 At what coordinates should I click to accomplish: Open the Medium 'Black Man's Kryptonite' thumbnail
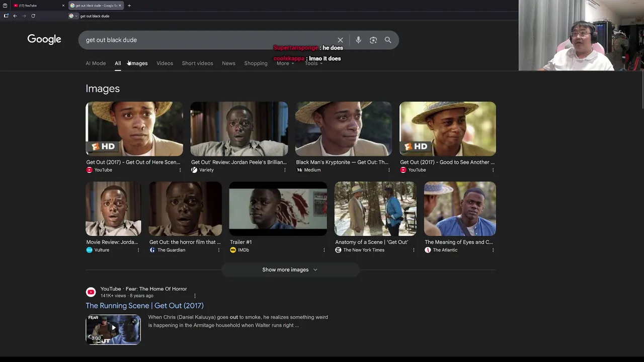tap(344, 129)
